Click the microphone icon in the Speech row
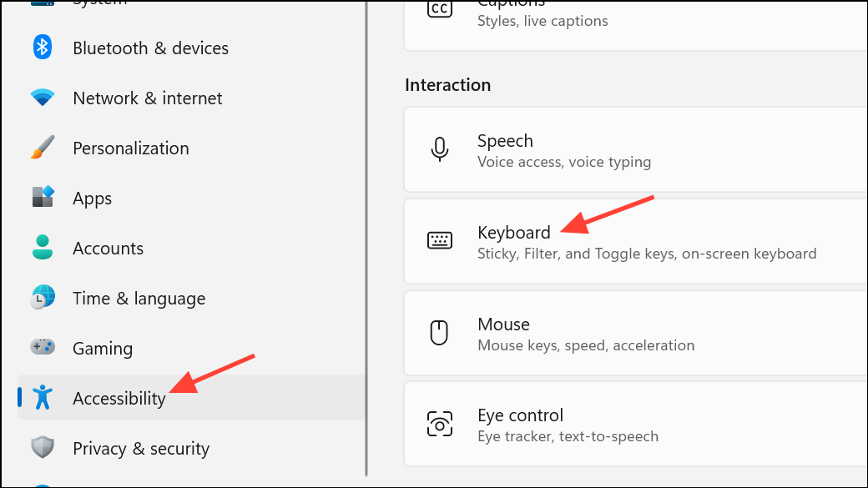The width and height of the screenshot is (868, 488). pyautogui.click(x=440, y=149)
